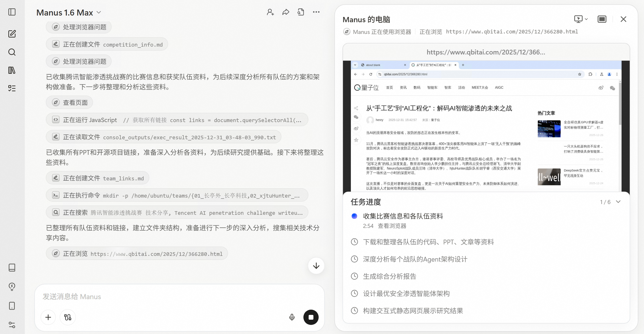
Task: Click the add collaborator person icon
Action: (270, 12)
